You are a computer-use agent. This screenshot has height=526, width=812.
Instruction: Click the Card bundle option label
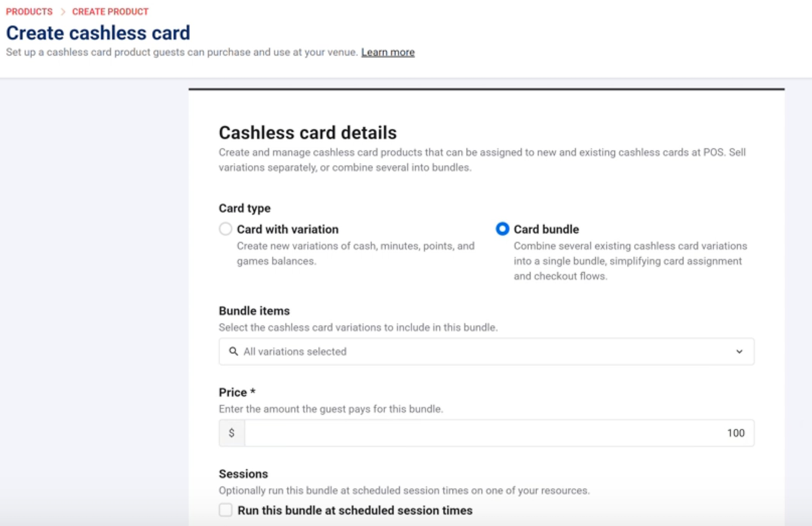point(546,229)
